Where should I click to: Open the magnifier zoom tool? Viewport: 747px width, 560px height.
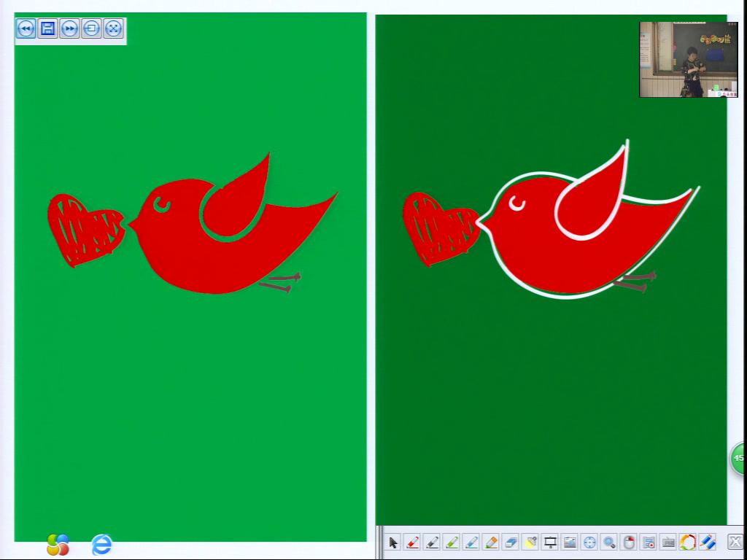609,542
